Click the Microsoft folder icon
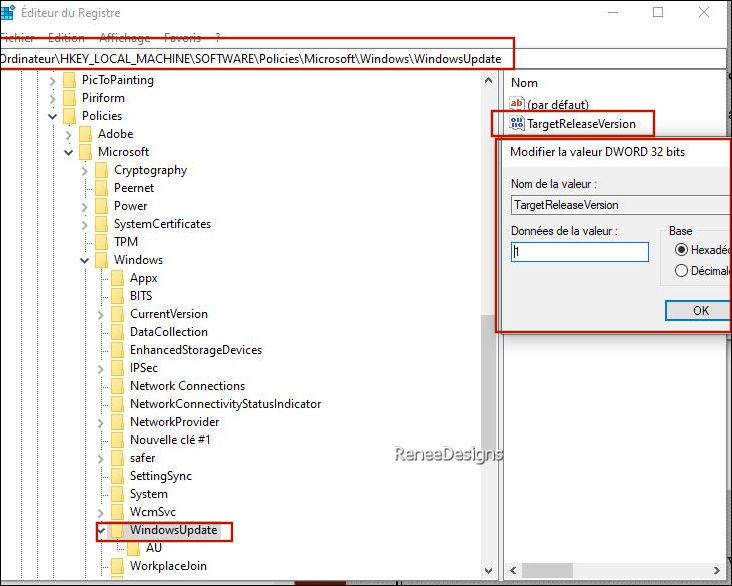732x586 pixels. click(85, 152)
